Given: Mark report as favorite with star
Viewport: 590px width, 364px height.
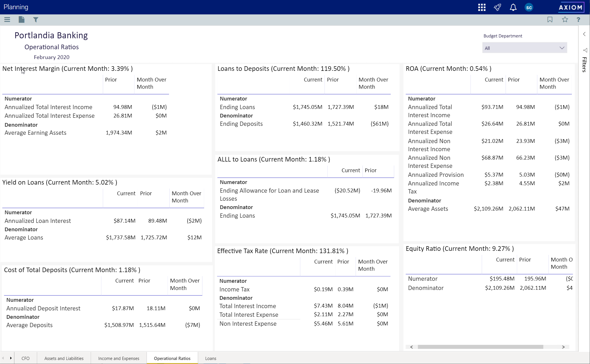Looking at the screenshot, I should pyautogui.click(x=565, y=20).
